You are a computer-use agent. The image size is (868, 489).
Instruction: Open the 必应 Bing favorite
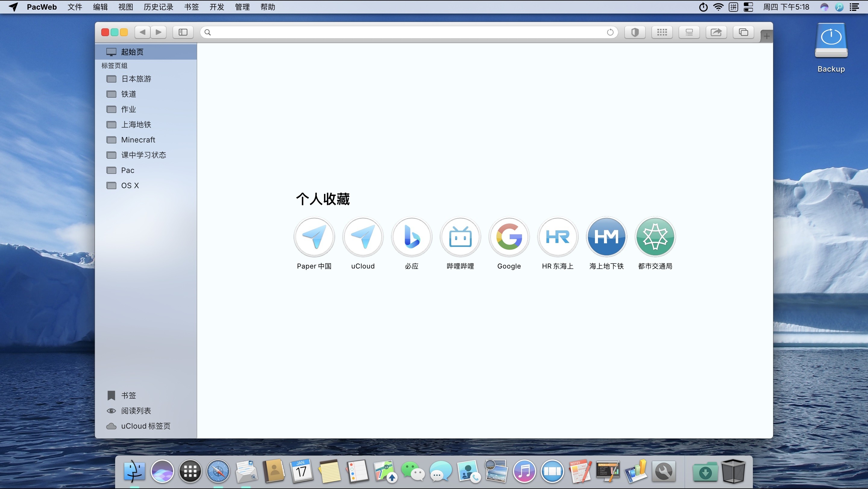(411, 237)
